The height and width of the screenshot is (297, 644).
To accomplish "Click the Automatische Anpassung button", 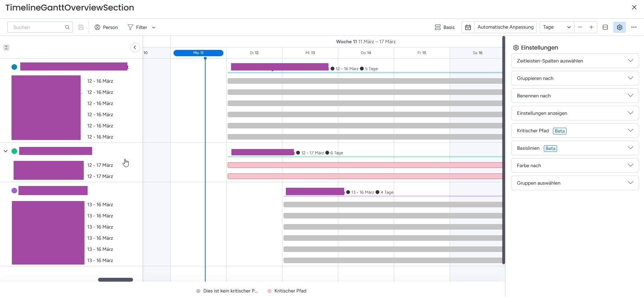I will click(x=505, y=27).
